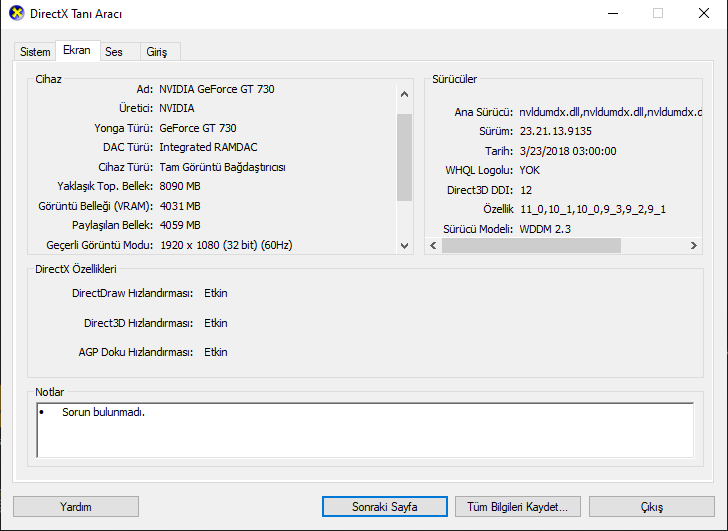
Task: Click Cihaz panel scroll up arrow
Action: click(x=404, y=94)
